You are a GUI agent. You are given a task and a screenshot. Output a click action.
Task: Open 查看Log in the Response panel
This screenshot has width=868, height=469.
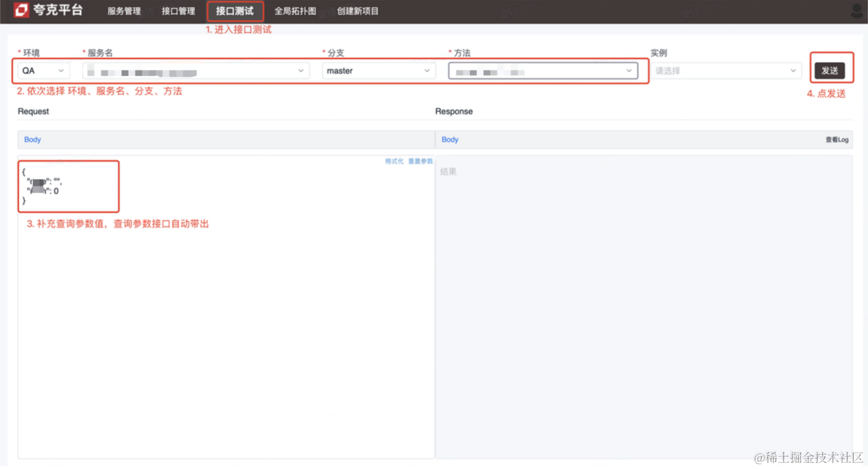coord(838,139)
